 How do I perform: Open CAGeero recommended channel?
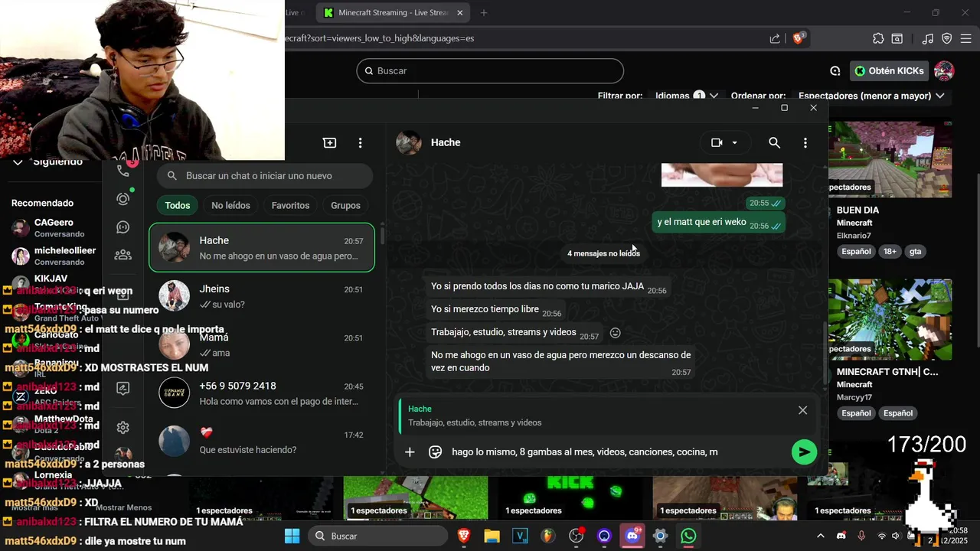[x=54, y=227]
